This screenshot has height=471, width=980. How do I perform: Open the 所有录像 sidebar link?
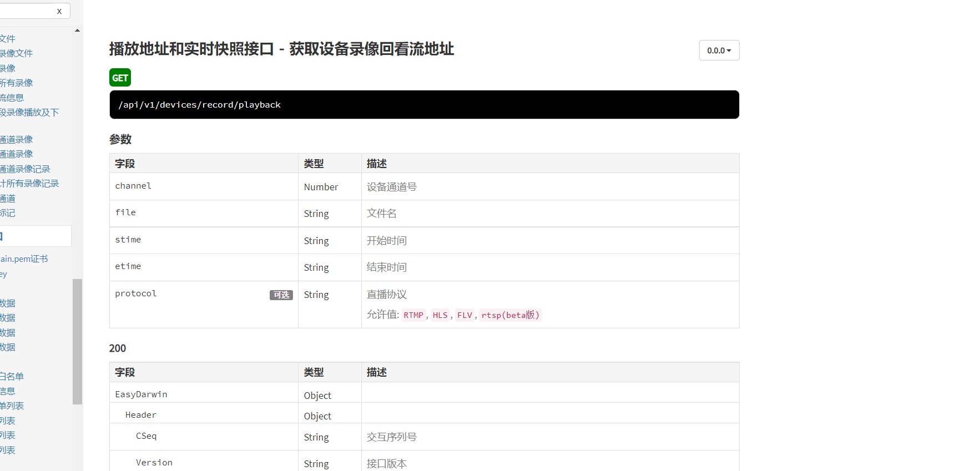click(x=17, y=83)
